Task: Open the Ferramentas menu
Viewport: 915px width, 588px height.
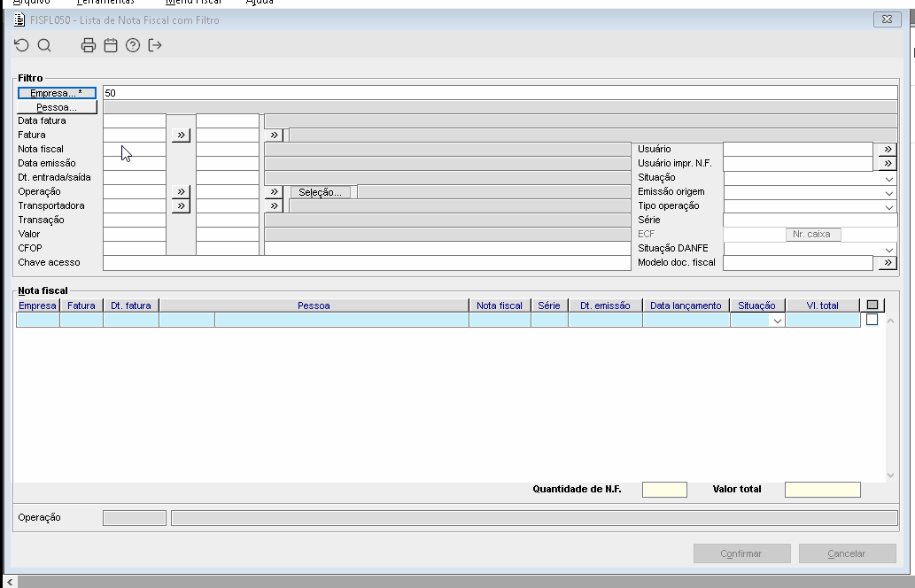Action: pos(105,2)
